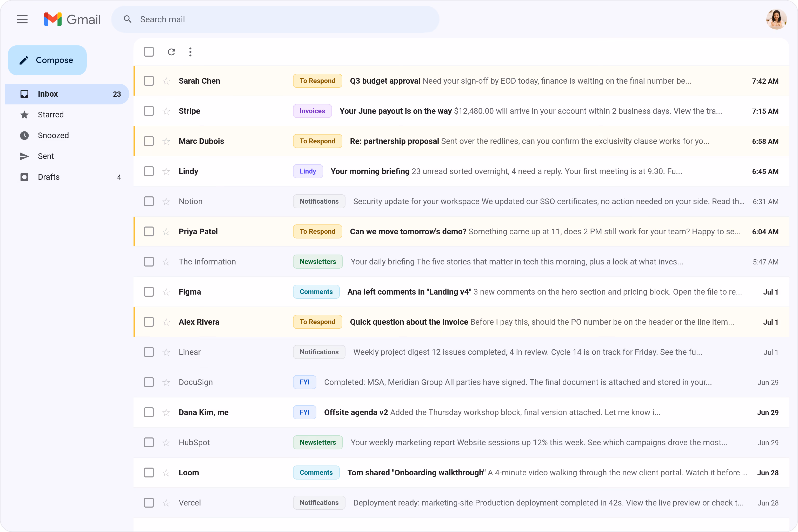Viewport: 798px width, 532px height.
Task: Open the Vercel deployment ready email
Action: click(x=461, y=503)
